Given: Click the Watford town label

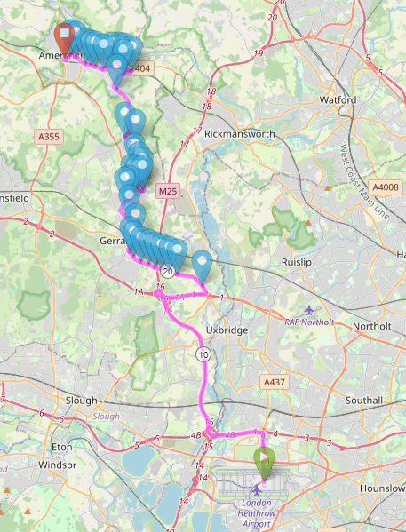Looking at the screenshot, I should click(338, 100).
